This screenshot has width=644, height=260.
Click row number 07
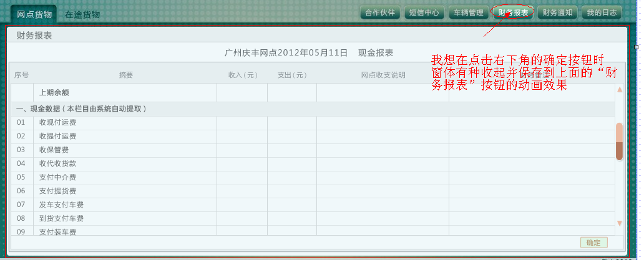(x=21, y=205)
